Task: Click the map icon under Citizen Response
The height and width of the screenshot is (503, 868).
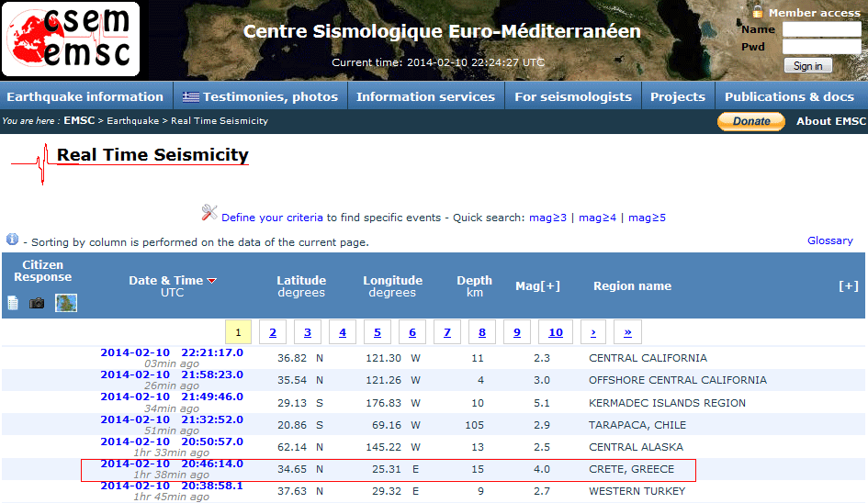Action: (x=66, y=303)
